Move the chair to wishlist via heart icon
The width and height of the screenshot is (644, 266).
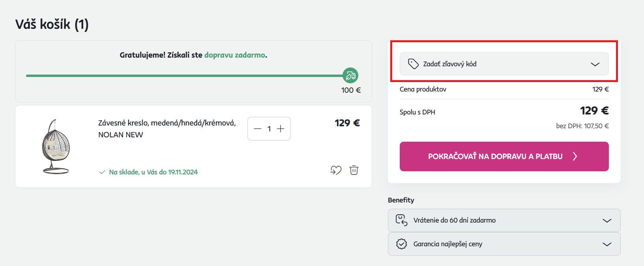(x=336, y=170)
